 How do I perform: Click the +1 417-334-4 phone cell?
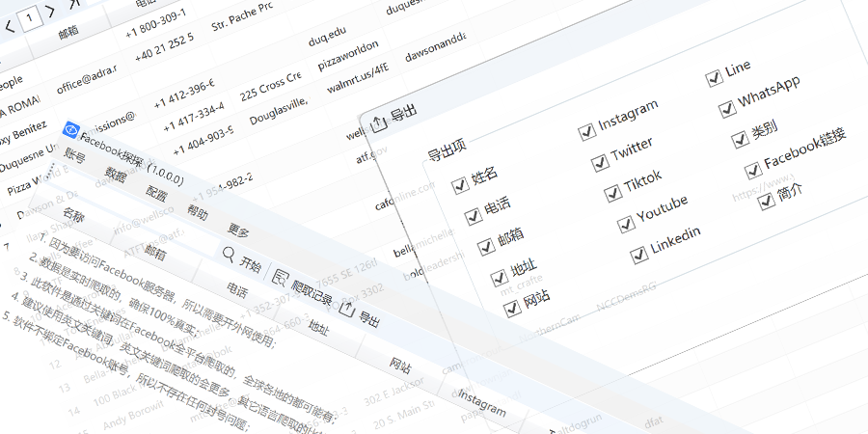194,118
